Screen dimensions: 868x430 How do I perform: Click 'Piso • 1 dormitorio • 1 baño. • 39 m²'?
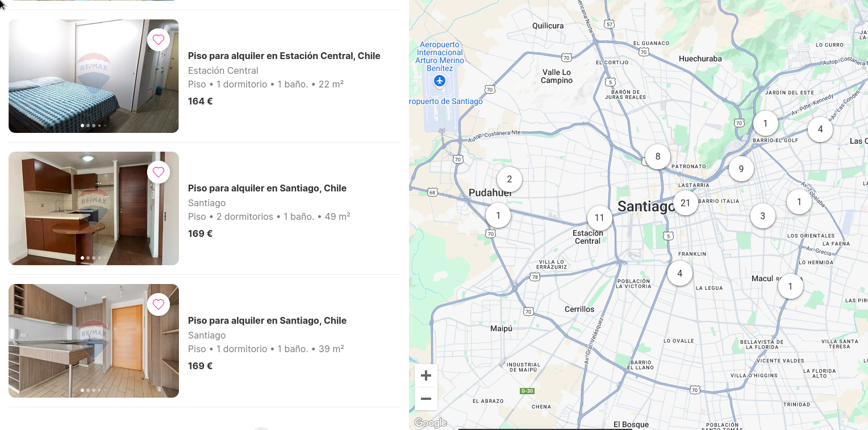[266, 349]
